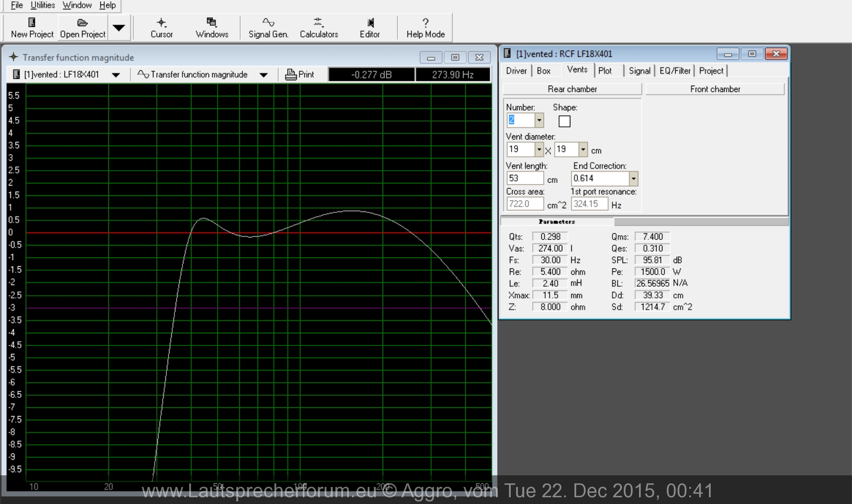The width and height of the screenshot is (852, 504).
Task: Click the Parameters panel header
Action: pyautogui.click(x=557, y=221)
